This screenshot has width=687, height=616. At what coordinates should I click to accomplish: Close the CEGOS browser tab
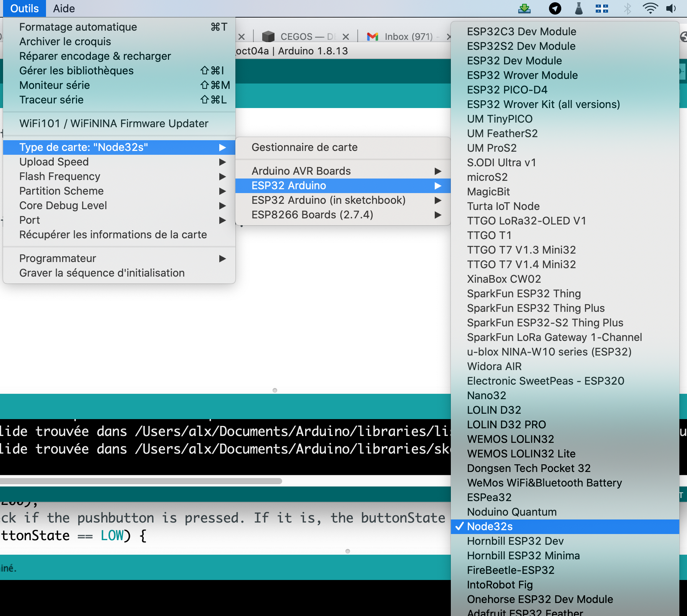tap(346, 37)
